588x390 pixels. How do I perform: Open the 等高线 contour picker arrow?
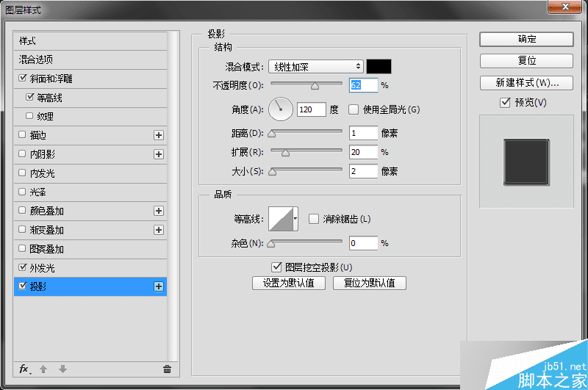(295, 219)
